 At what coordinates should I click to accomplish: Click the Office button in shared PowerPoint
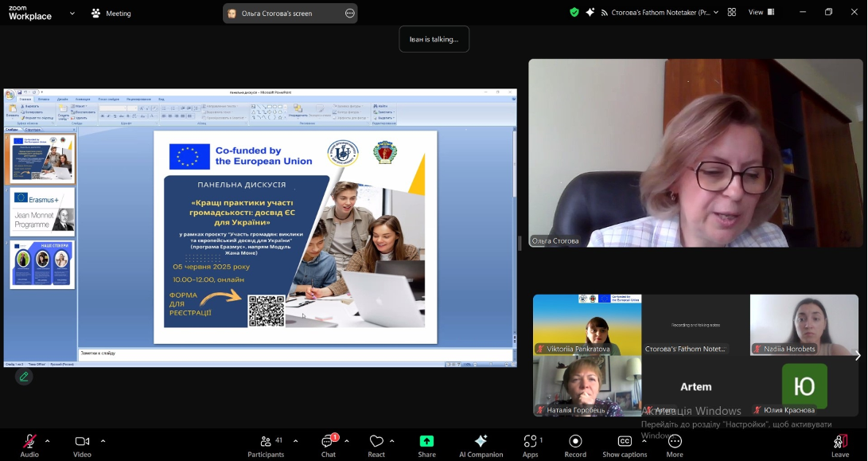[x=10, y=95]
